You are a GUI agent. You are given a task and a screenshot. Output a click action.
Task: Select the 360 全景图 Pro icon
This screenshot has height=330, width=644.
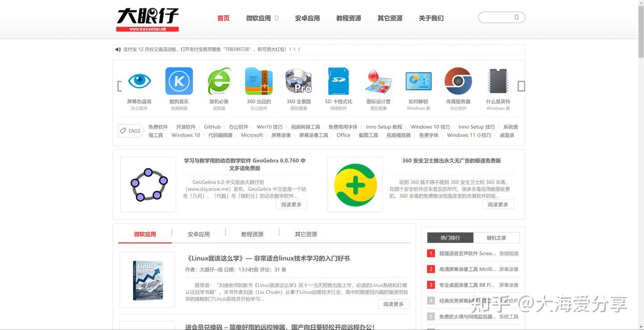tap(299, 81)
